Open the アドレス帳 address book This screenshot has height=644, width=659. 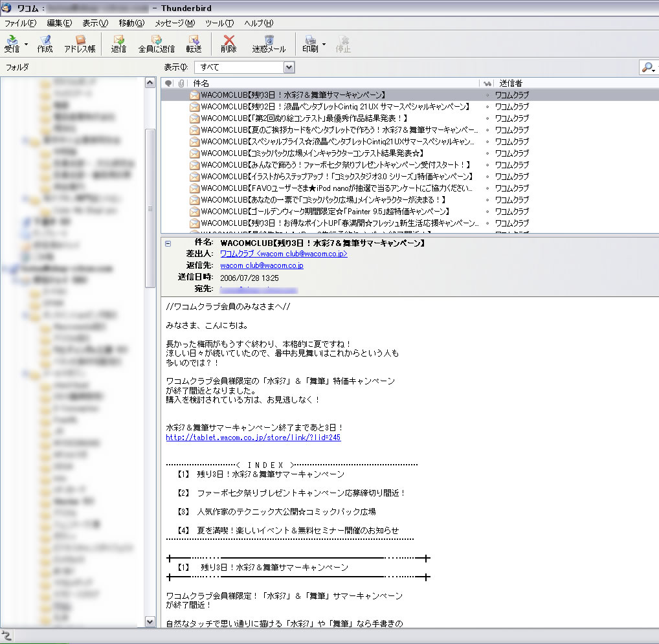click(x=80, y=43)
